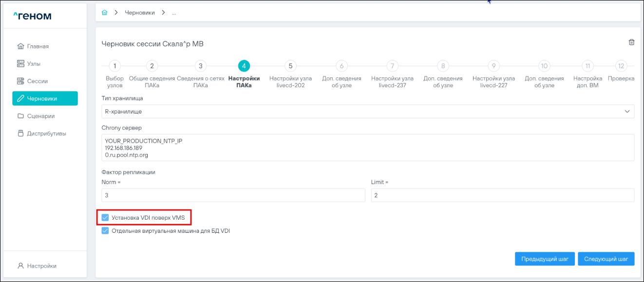Click the Геном logo
Screen dimensions: 644x282
point(32,16)
